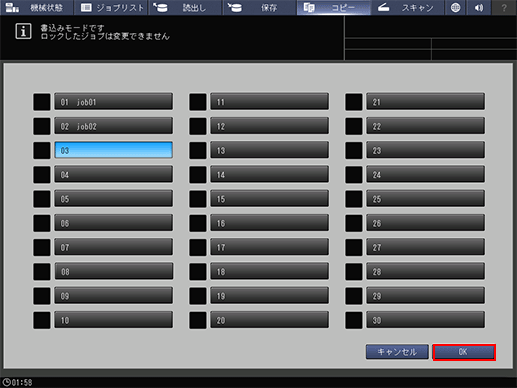Toggle lock box beside slot 02 job02
The width and height of the screenshot is (517, 388).
pyautogui.click(x=42, y=126)
